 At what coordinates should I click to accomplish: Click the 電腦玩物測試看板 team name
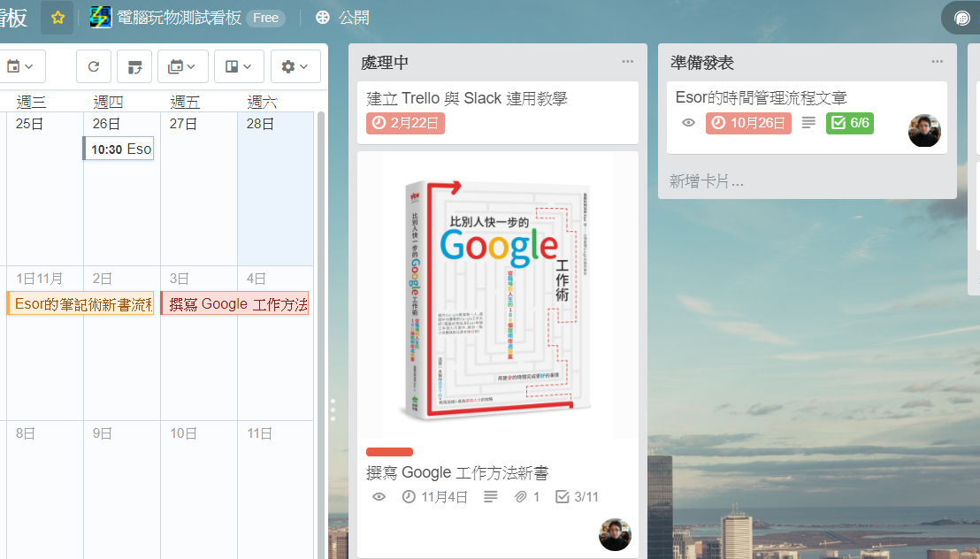(x=180, y=18)
